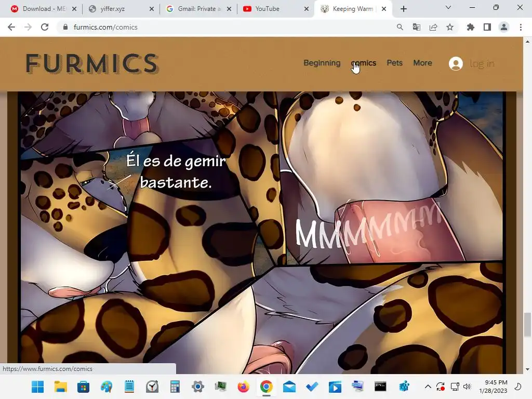Screen dimensions: 532x399
Task: Click the vertical scrollbar thumb
Action: pyautogui.click(x=527, y=325)
